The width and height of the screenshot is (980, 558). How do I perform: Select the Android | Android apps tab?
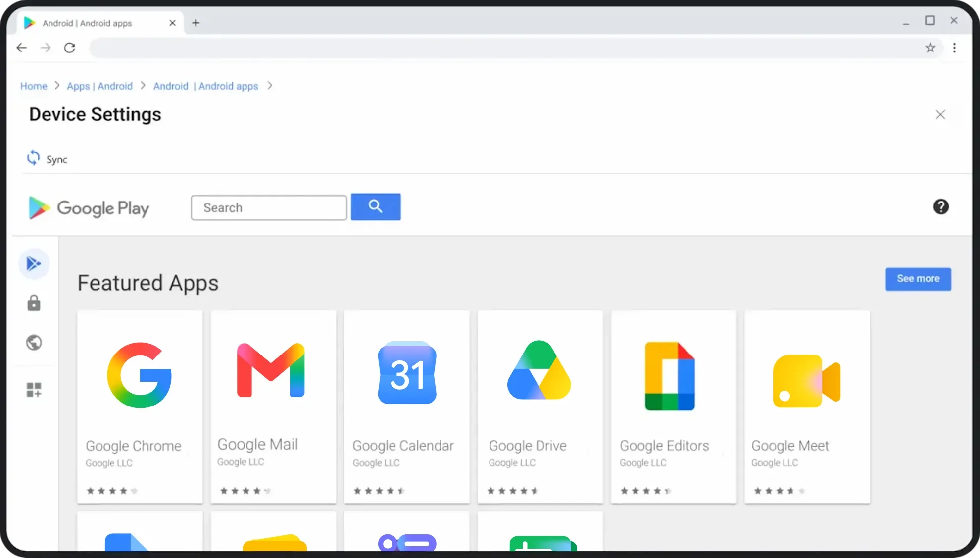point(101,23)
